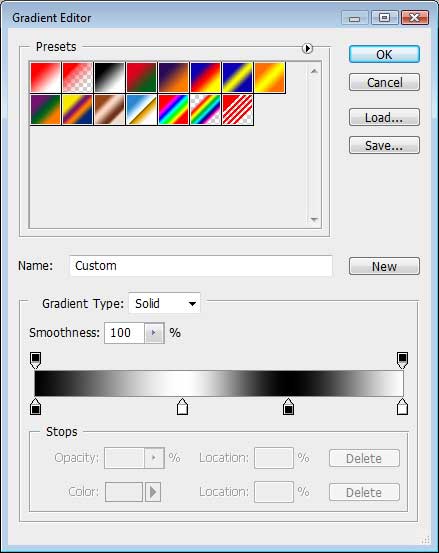Screen dimensions: 439x553
Task: Select the red to white gradient preset
Action: (45, 78)
